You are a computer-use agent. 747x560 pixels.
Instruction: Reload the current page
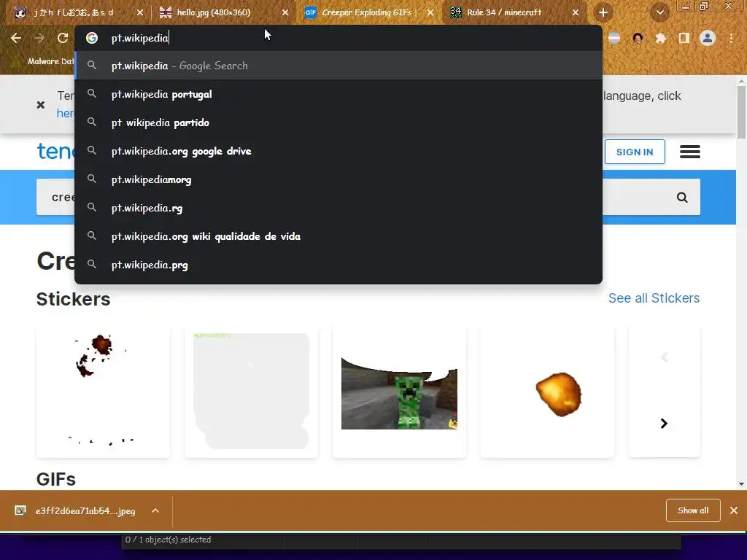(63, 38)
